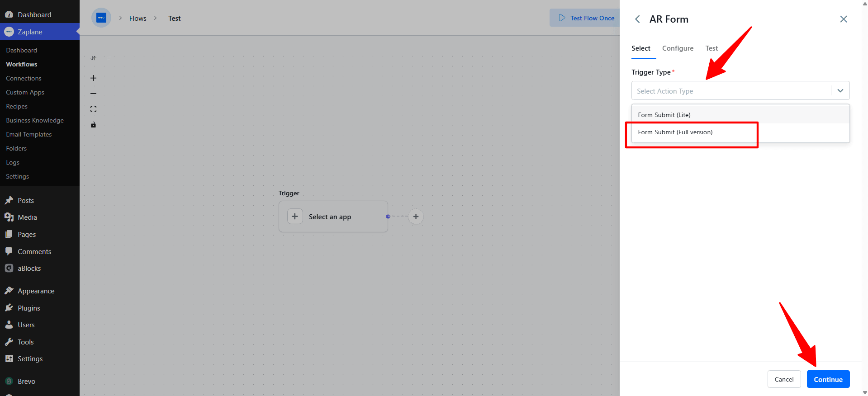The image size is (868, 396).
Task: Click the Test breadcrumb name
Action: pos(175,18)
